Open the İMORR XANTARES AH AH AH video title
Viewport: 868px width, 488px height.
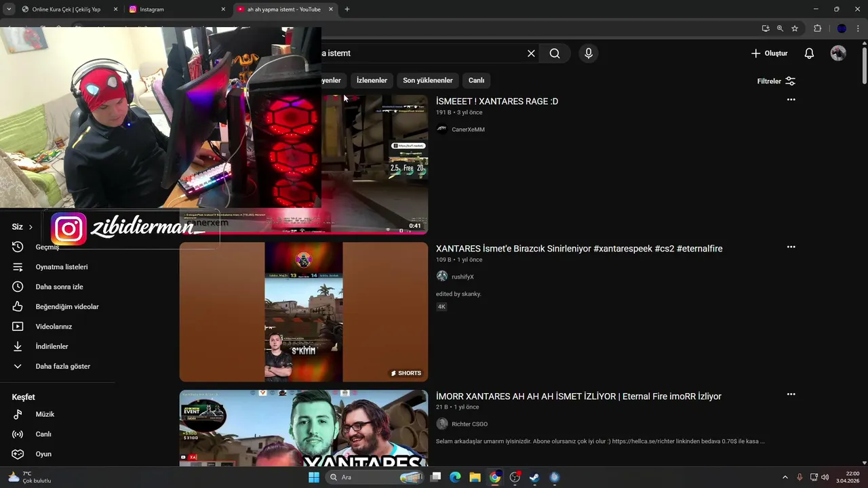[x=578, y=396]
